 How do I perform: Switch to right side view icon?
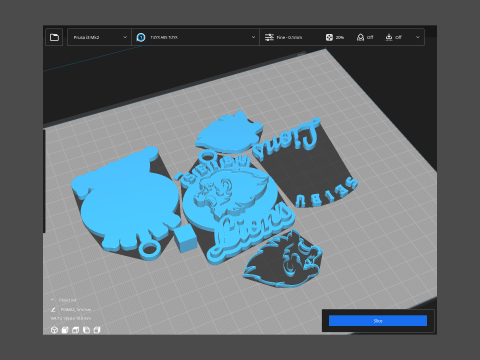[x=97, y=330]
